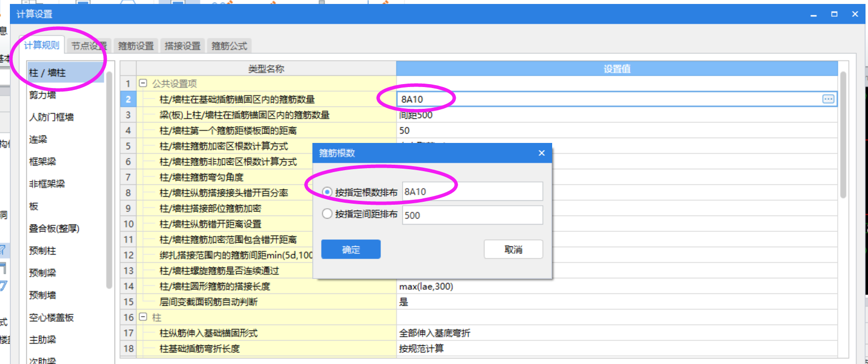
Task: Open the 搭接设置 tab
Action: pyautogui.click(x=182, y=46)
